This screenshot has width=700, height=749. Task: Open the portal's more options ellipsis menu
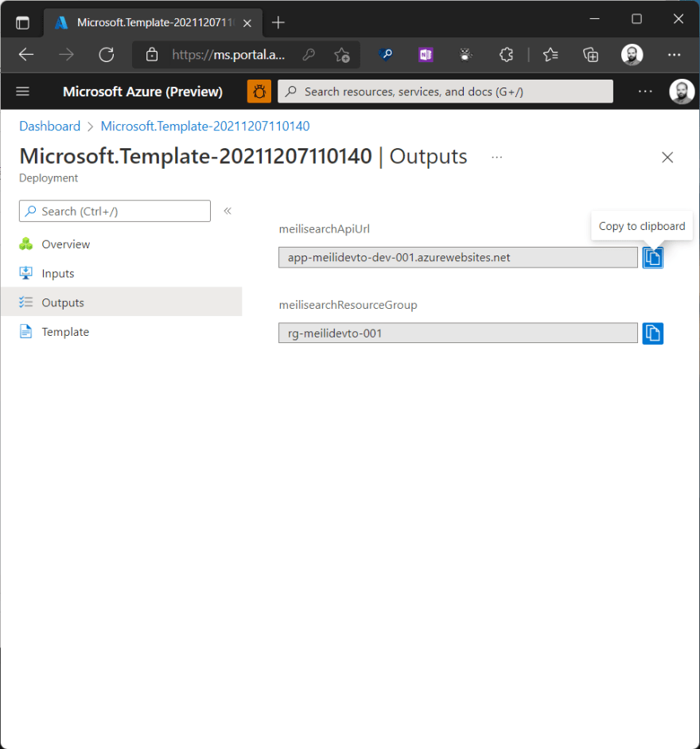coord(645,91)
